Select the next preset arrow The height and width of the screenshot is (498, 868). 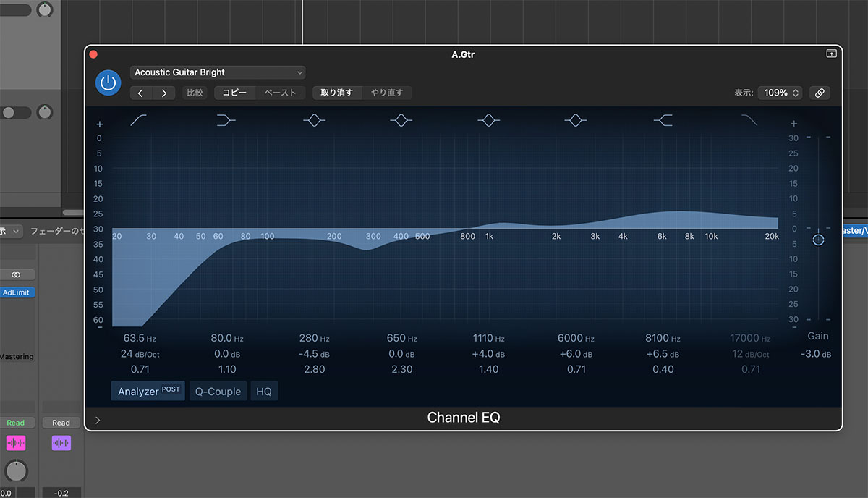[164, 93]
